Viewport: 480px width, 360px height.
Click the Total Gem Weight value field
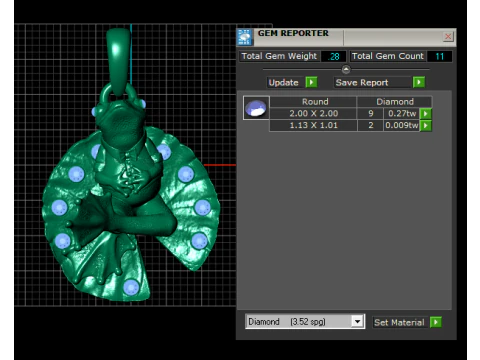333,56
